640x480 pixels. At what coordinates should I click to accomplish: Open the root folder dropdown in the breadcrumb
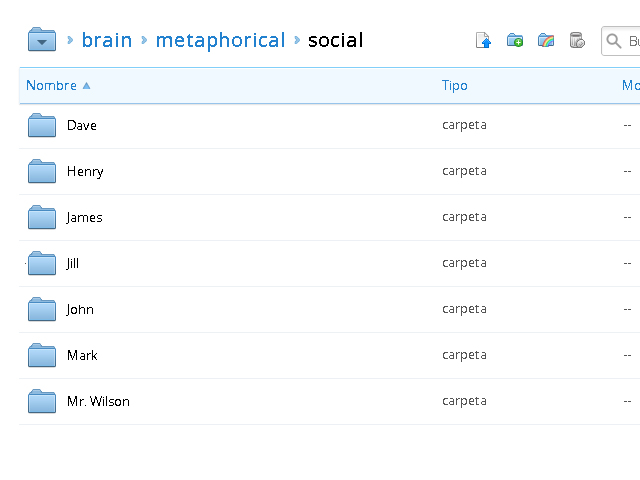(x=41, y=41)
